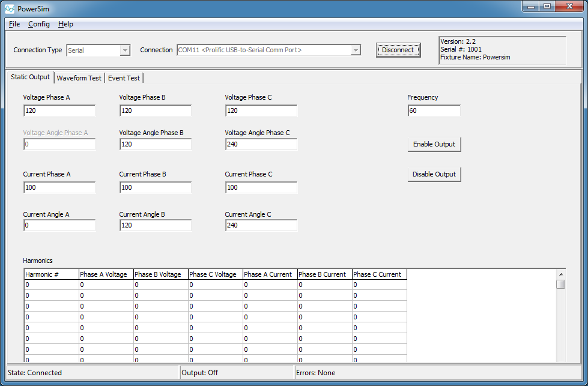588x386 pixels.
Task: Click the Phase A Voltage column header
Action: click(106, 274)
